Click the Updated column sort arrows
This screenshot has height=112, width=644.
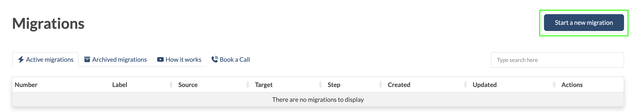(x=554, y=85)
